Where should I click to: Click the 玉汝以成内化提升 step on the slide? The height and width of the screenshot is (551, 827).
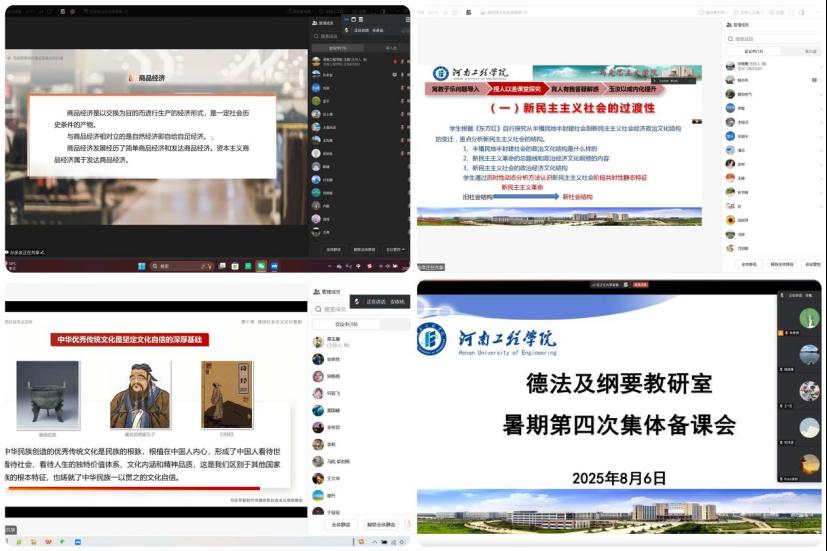633,89
